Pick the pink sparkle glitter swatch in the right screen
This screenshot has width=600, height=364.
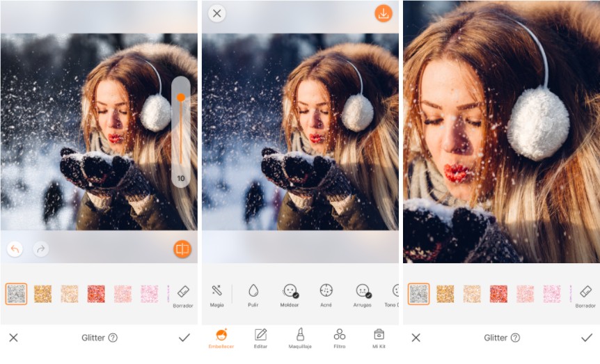coord(552,294)
